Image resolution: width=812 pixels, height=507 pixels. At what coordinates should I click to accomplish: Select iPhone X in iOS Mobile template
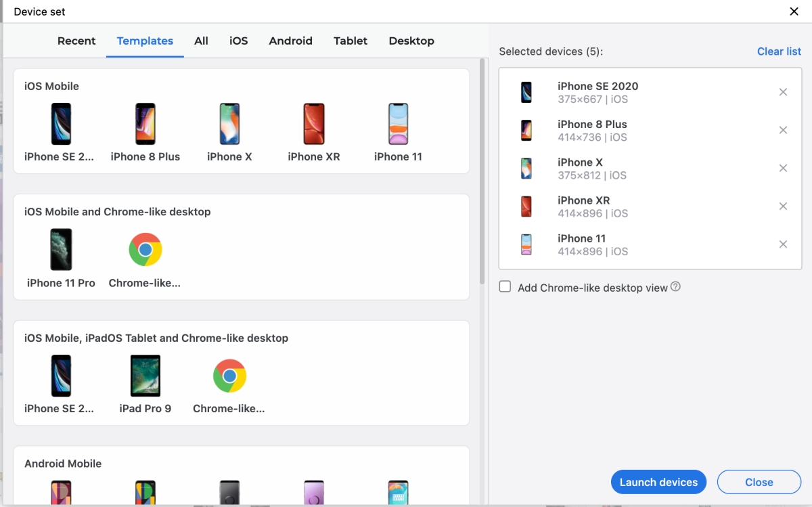229,133
